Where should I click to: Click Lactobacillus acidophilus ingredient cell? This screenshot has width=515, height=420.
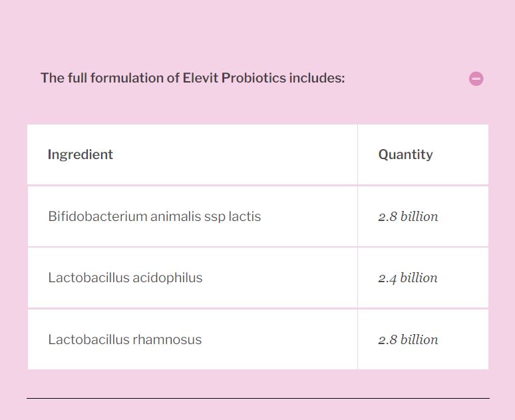click(192, 278)
